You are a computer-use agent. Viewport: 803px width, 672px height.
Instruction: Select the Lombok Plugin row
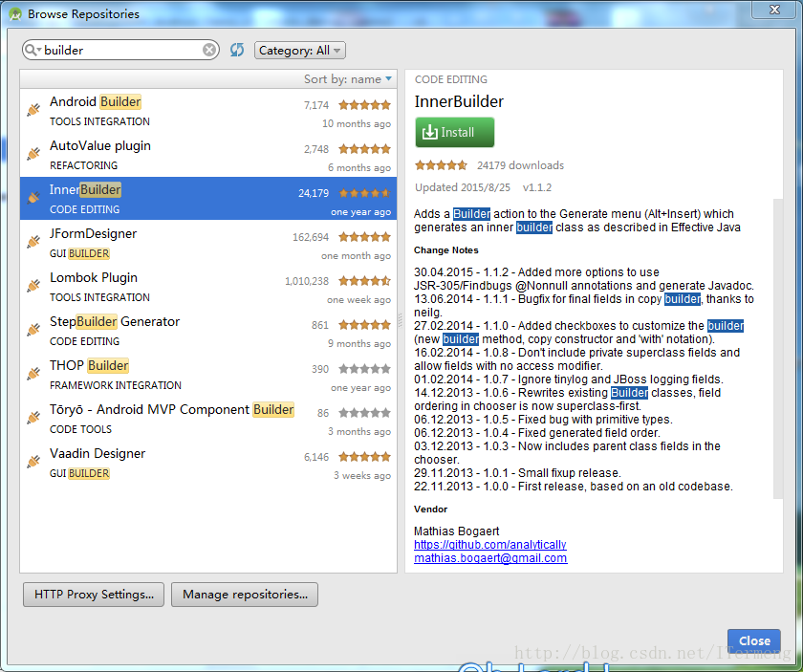click(x=208, y=287)
